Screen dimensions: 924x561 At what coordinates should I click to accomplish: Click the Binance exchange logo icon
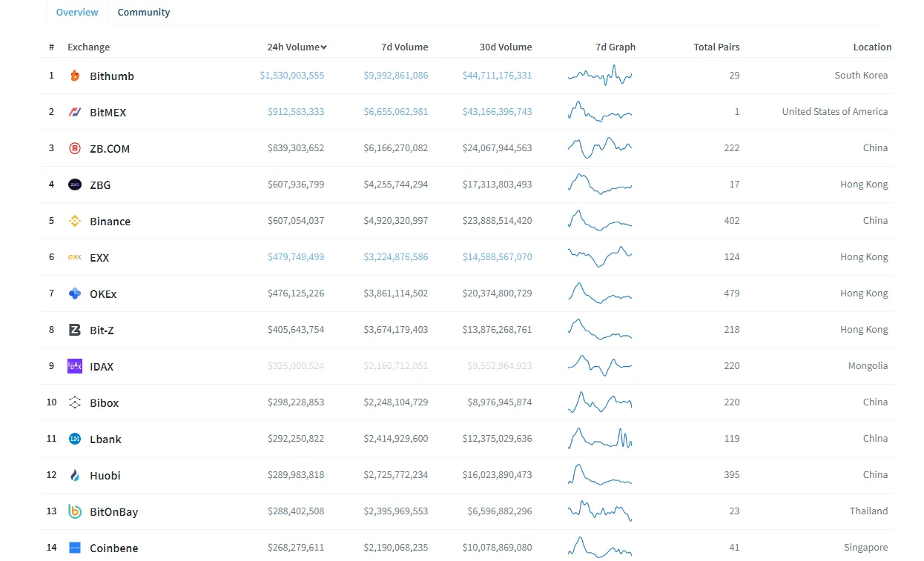(x=75, y=221)
